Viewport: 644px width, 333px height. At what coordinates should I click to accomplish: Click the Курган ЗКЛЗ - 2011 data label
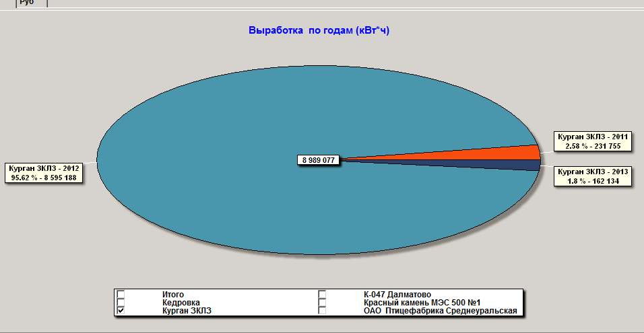coord(593,141)
